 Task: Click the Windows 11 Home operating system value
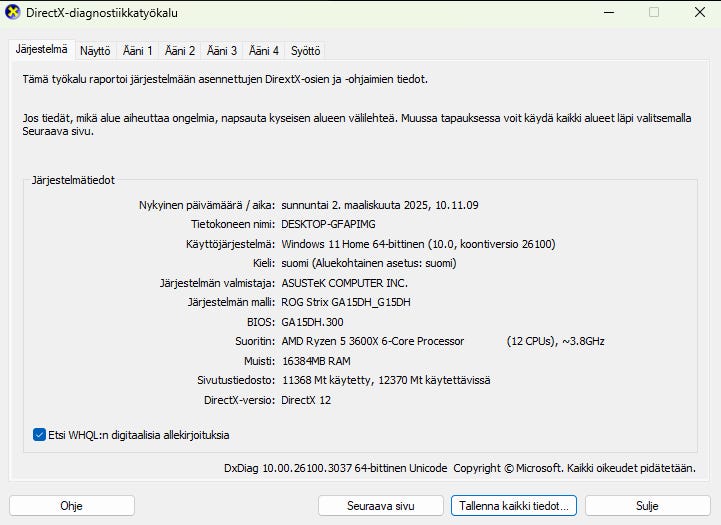pos(418,244)
